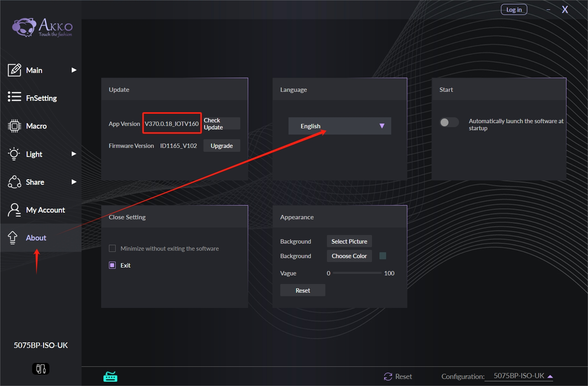The width and height of the screenshot is (588, 386).
Task: Click the Vague slider track
Action: click(x=357, y=273)
